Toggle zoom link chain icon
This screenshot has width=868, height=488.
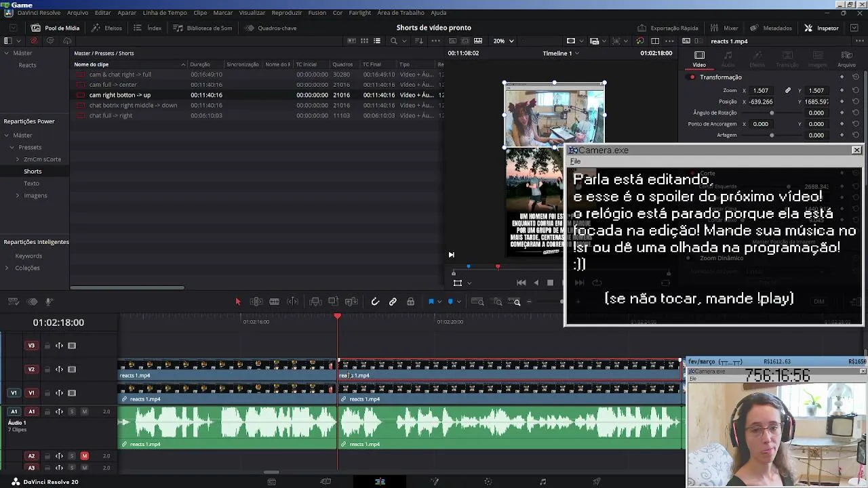pos(787,90)
